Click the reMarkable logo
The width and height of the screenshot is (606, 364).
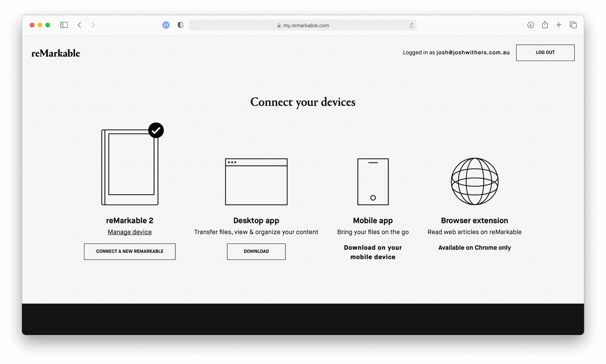point(56,53)
